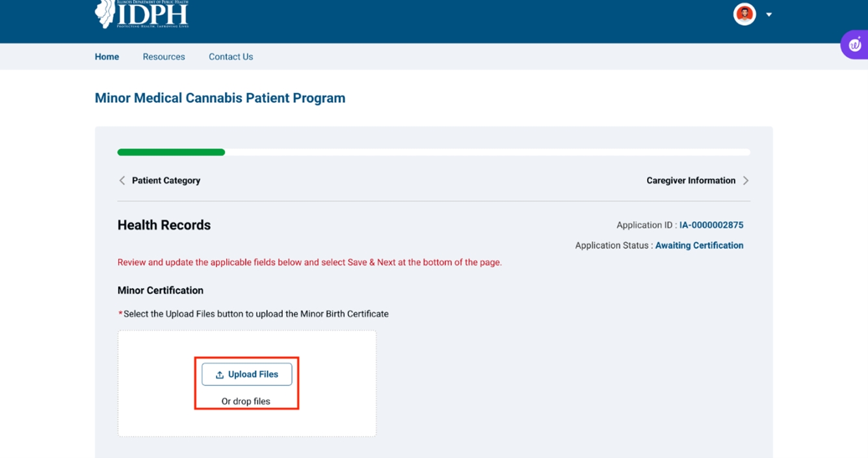Advance to Caregiver Information step

[x=690, y=180]
